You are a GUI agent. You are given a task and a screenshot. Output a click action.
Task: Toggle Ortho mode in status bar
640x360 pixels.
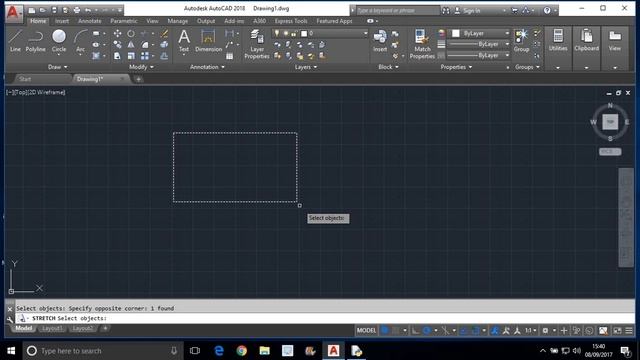[x=415, y=331]
